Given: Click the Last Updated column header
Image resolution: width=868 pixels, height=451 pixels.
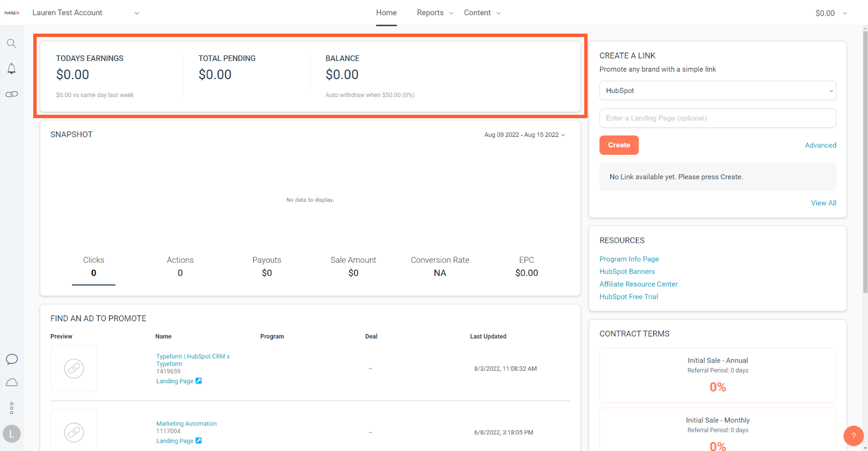Looking at the screenshot, I should pos(488,336).
